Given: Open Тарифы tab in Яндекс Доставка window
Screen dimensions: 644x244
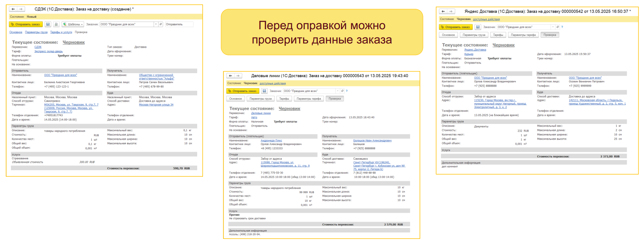Looking at the screenshot, I should tap(498, 35).
